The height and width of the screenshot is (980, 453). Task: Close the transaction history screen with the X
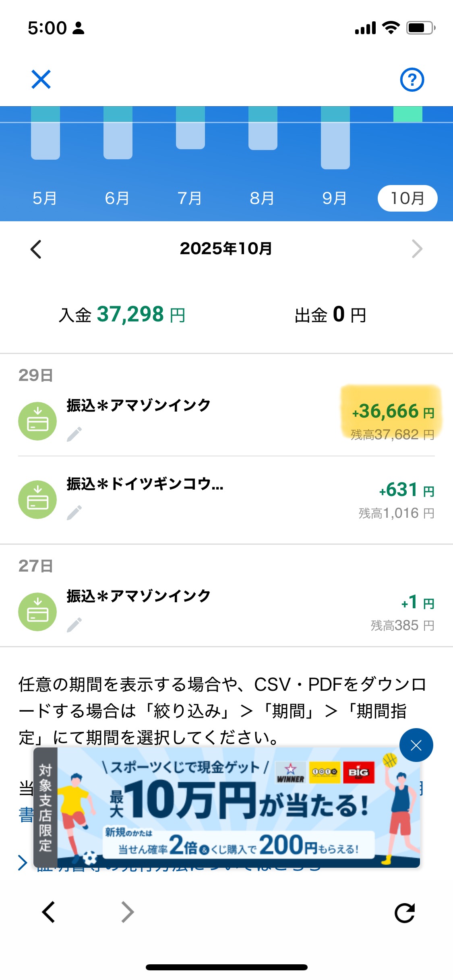click(x=41, y=79)
